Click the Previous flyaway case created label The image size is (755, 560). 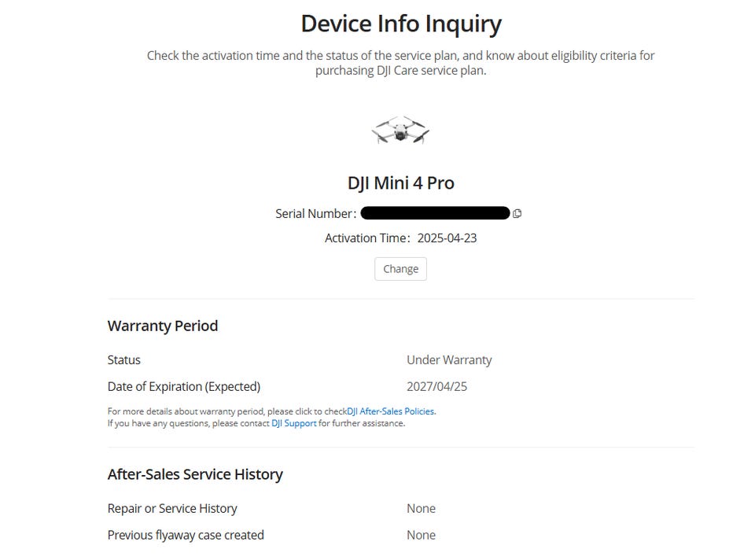186,536
